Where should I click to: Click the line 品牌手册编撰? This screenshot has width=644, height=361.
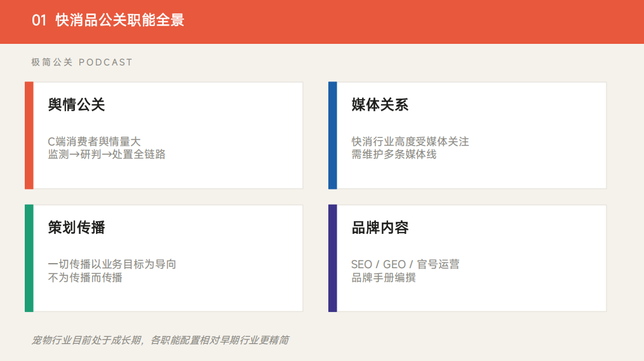coord(384,278)
